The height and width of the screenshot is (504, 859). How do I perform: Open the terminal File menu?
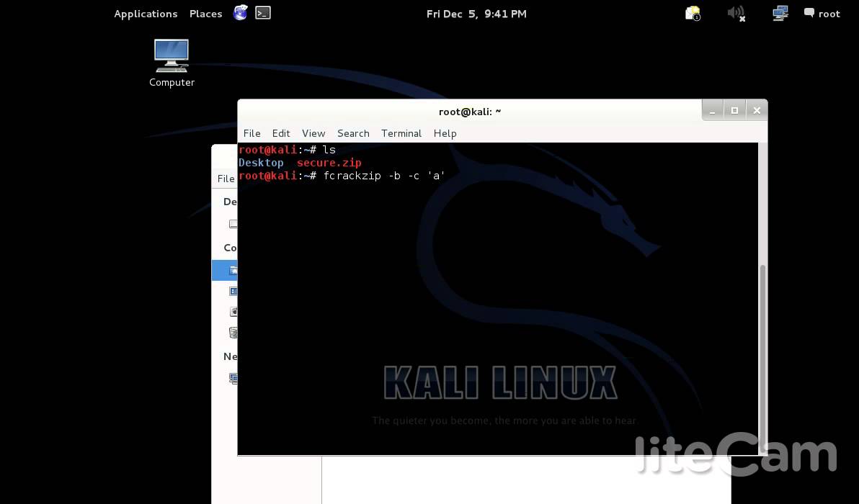[252, 133]
